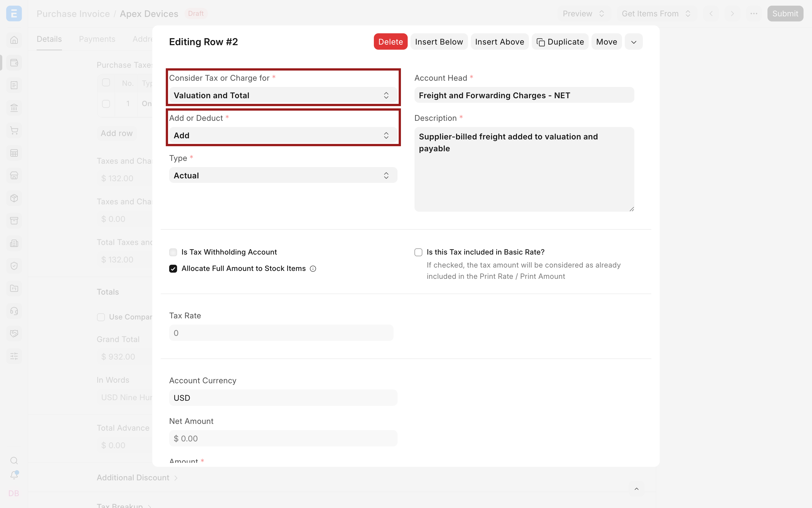Click the Draft status badge
812x508 pixels.
(x=196, y=14)
